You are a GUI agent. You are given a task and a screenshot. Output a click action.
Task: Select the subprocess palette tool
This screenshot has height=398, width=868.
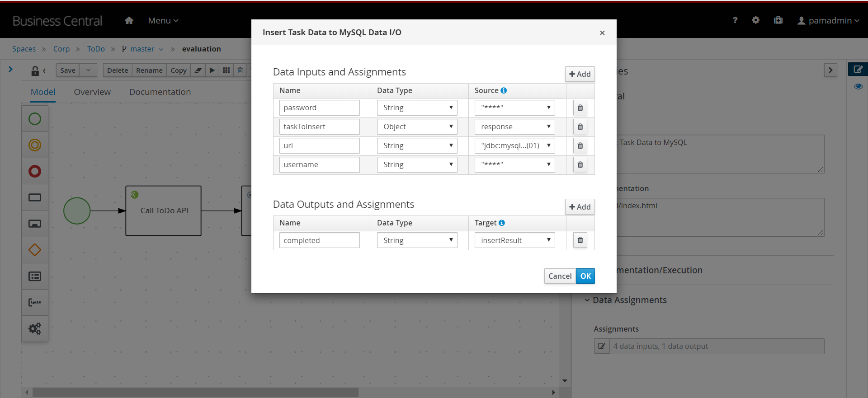point(35,224)
